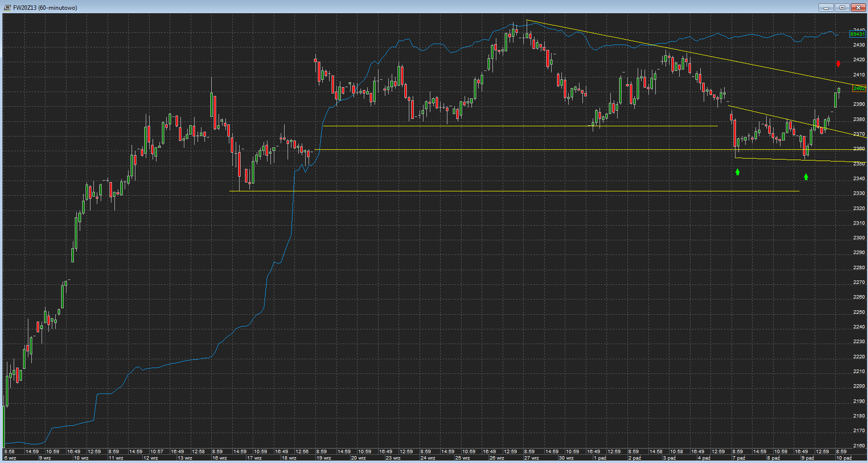
Task: Click the 7 paź date label
Action: 739,458
